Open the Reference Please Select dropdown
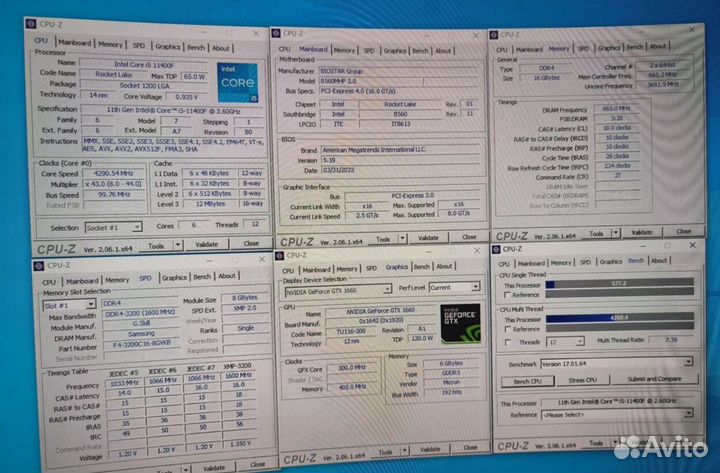720x473 pixels. pyautogui.click(x=617, y=415)
